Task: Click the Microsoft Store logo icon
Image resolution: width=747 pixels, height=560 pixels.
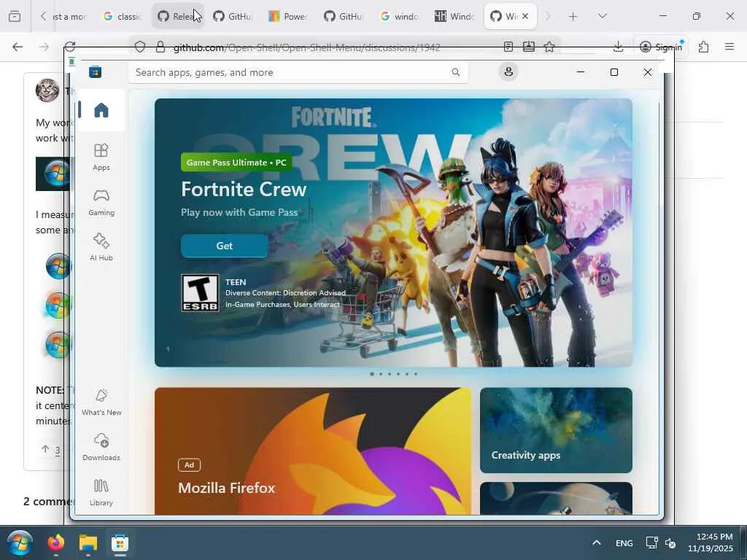Action: (96, 72)
